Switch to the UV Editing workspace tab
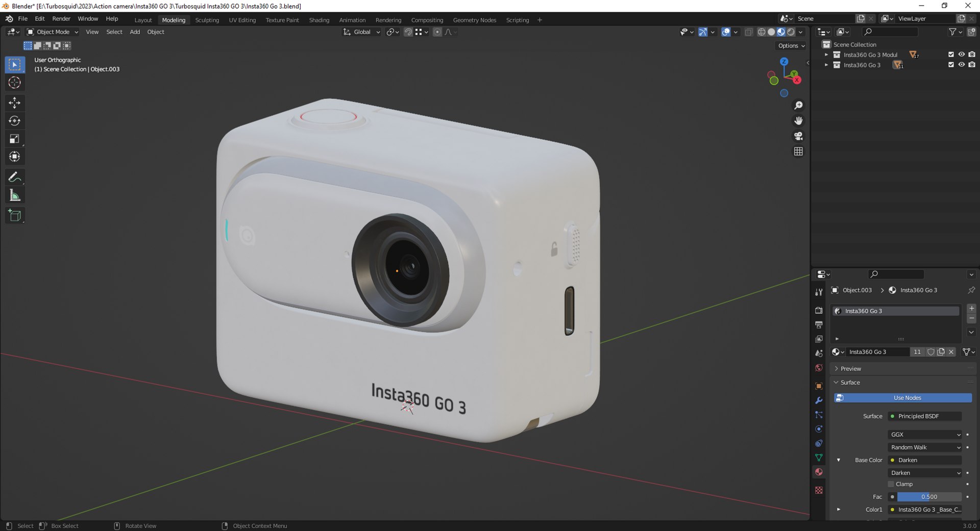Viewport: 980px width, 531px height. click(x=242, y=20)
